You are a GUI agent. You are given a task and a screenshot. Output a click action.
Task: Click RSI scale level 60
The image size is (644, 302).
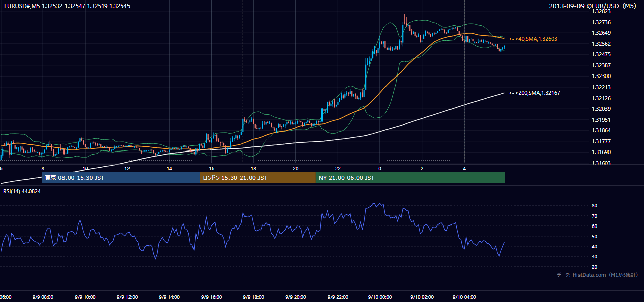coord(594,226)
